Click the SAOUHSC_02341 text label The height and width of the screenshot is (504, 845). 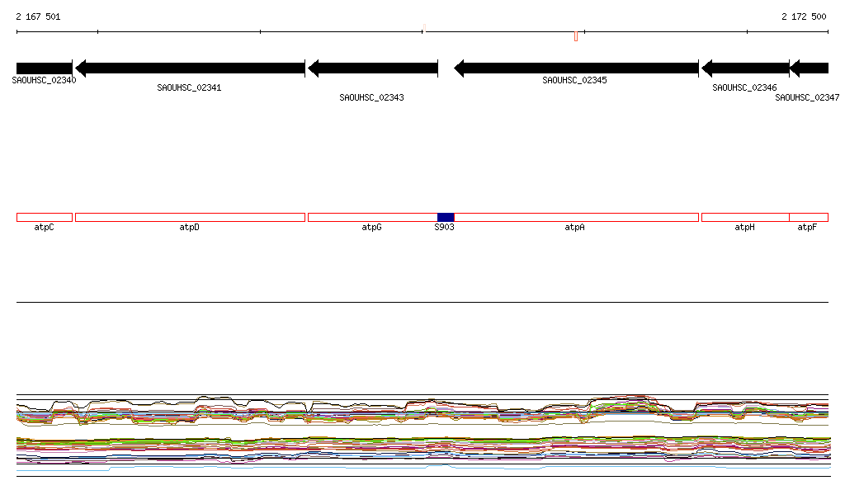[189, 87]
